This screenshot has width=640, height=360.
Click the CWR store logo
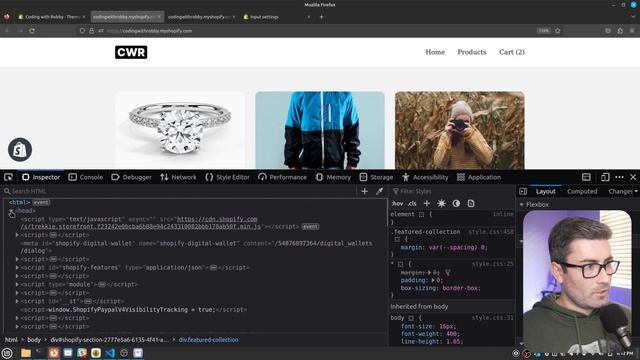coord(131,52)
